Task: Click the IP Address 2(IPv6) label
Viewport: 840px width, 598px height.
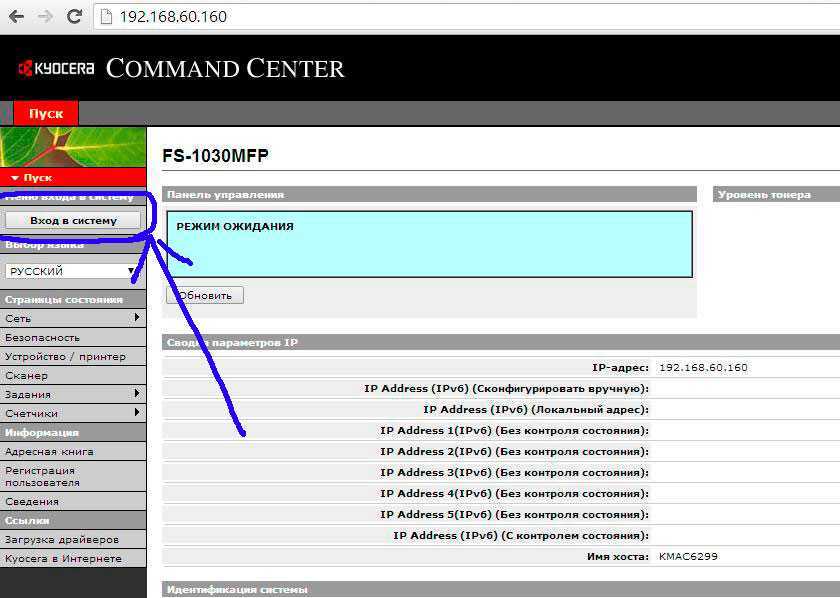Action: 514,451
